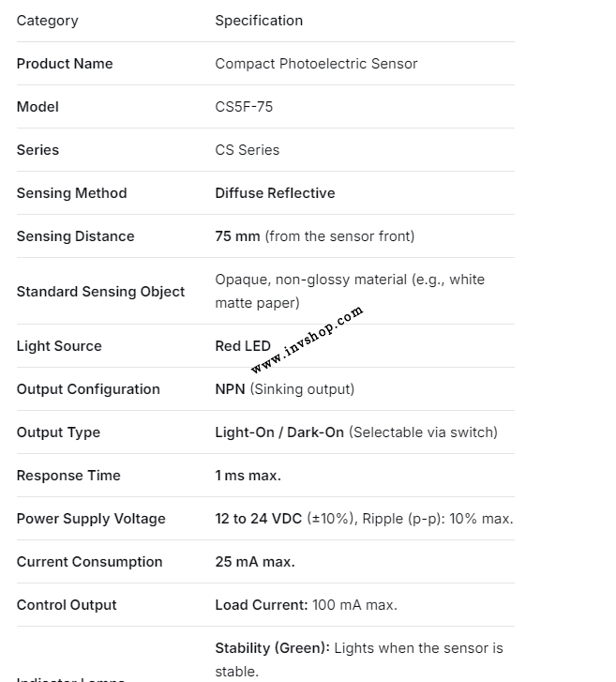
Task: Click the Specification column header
Action: (259, 21)
